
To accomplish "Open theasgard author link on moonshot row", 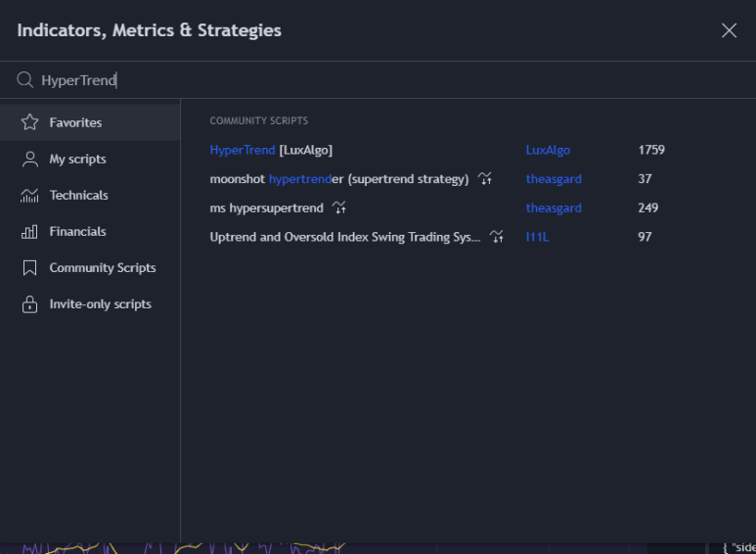I will coord(554,179).
